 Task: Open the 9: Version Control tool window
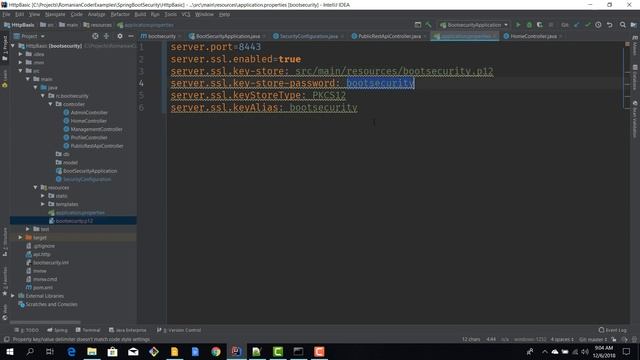pyautogui.click(x=179, y=330)
